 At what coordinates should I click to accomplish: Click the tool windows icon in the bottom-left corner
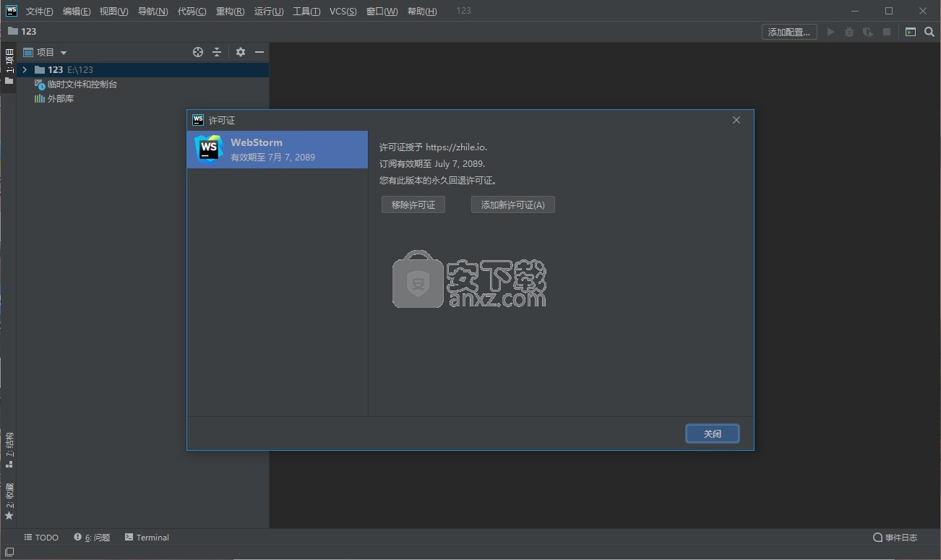9,552
